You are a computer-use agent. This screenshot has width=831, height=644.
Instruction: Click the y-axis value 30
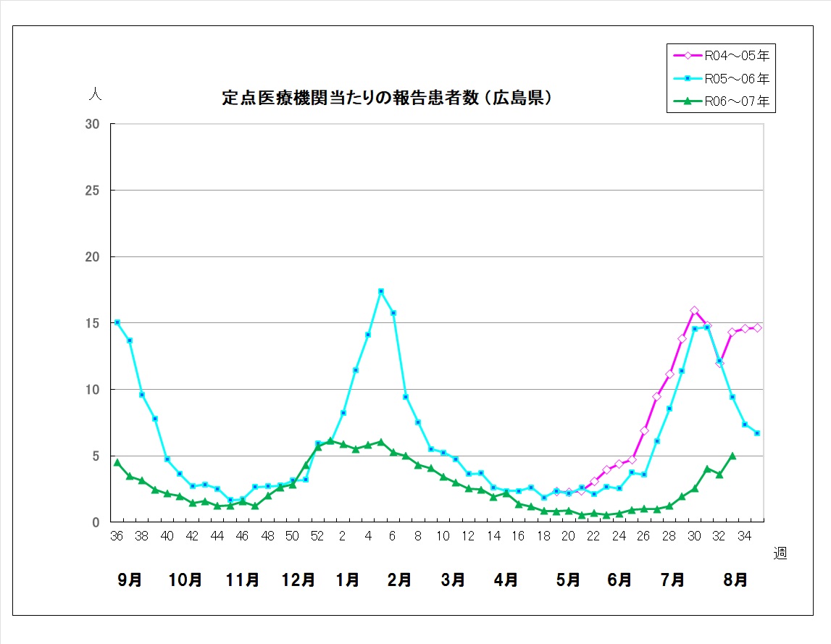tap(92, 124)
